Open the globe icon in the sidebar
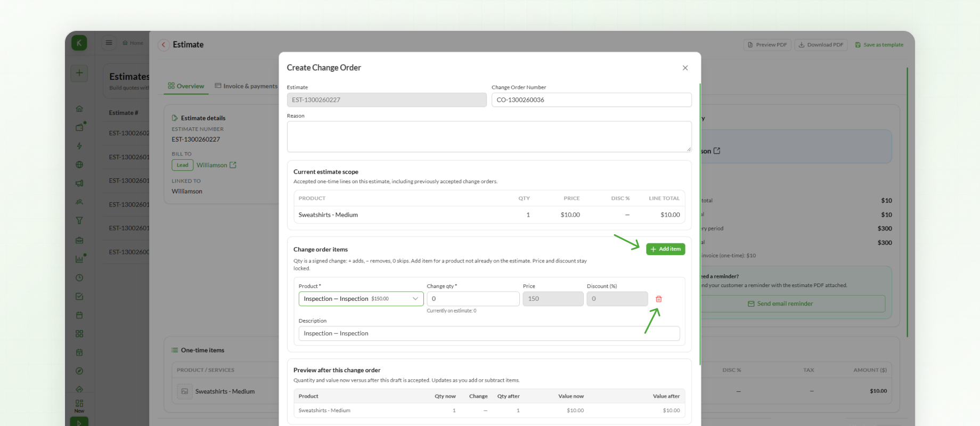 pos(79,165)
